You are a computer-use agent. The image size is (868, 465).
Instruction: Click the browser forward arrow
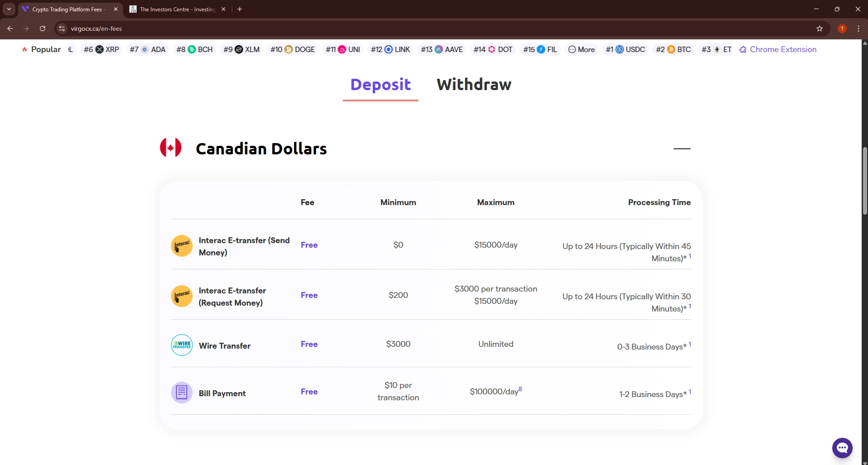click(26, 29)
